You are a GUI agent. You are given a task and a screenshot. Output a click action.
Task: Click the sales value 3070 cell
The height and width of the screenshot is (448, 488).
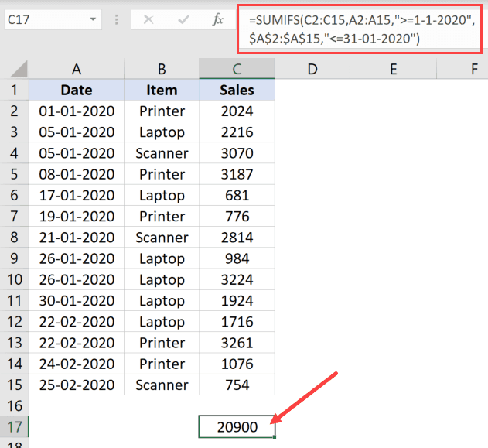[x=237, y=153]
